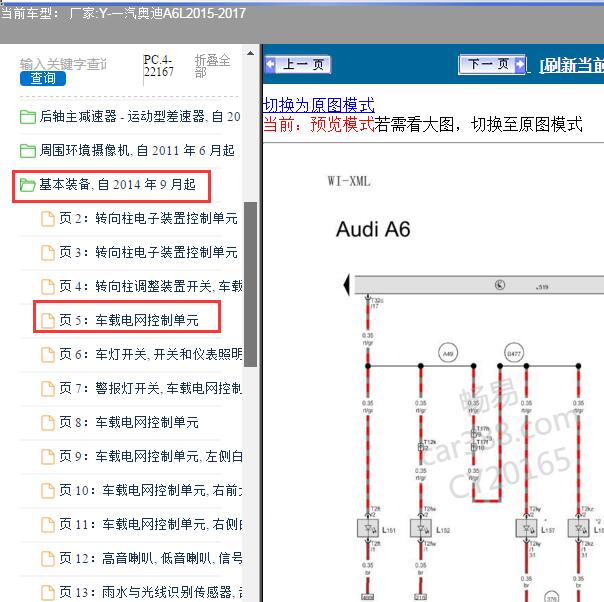The height and width of the screenshot is (602, 604).
Task: Click component L151 in wiring diagram
Action: click(368, 528)
